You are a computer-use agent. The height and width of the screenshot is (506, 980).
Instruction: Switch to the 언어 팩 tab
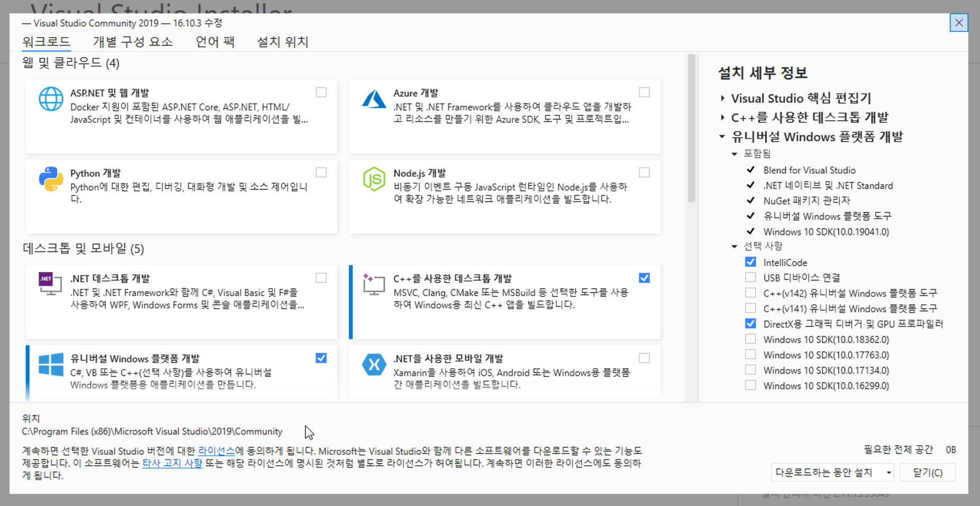(215, 42)
